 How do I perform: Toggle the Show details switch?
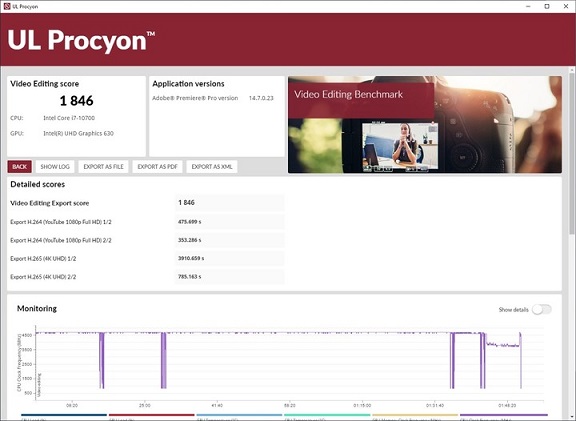542,310
